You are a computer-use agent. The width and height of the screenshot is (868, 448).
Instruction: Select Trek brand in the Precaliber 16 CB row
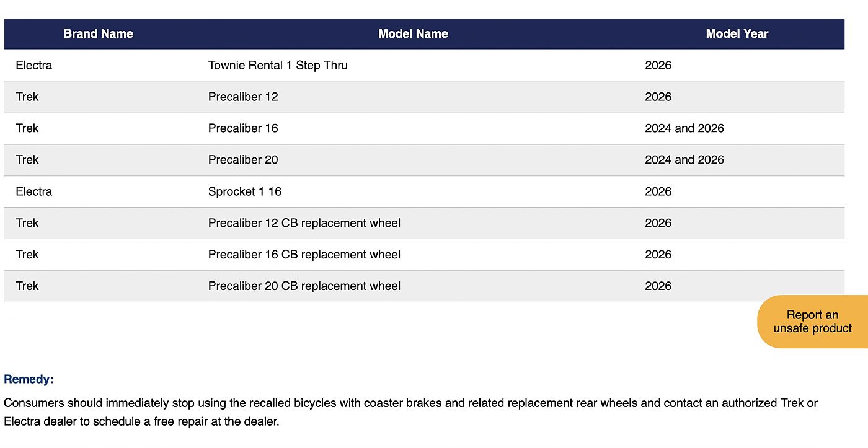point(27,255)
